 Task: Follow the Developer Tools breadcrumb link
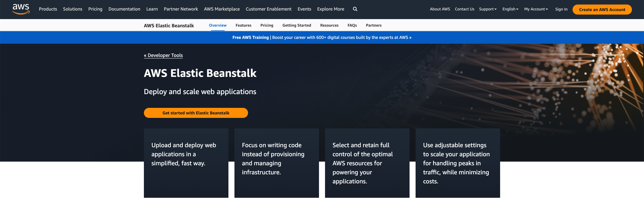click(x=163, y=55)
